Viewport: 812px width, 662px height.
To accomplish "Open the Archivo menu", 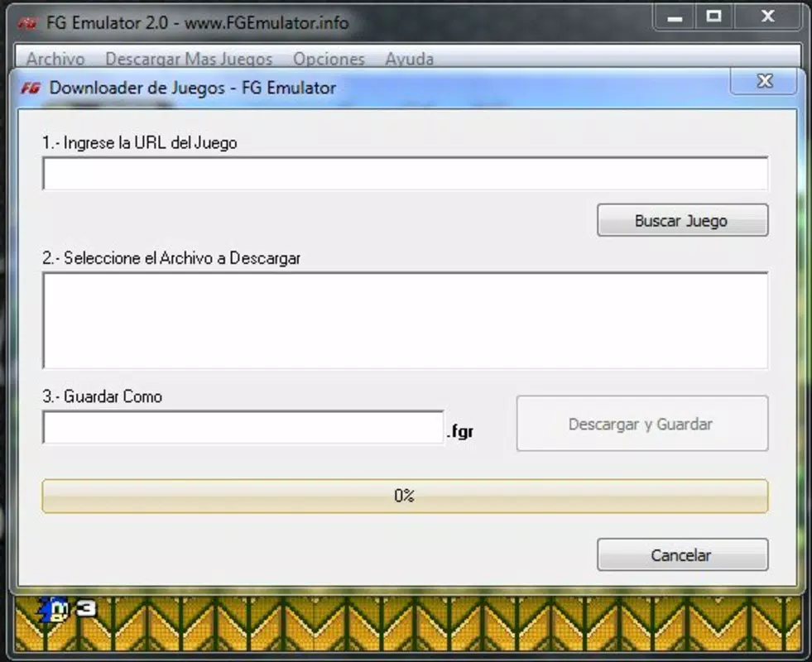I will click(55, 59).
